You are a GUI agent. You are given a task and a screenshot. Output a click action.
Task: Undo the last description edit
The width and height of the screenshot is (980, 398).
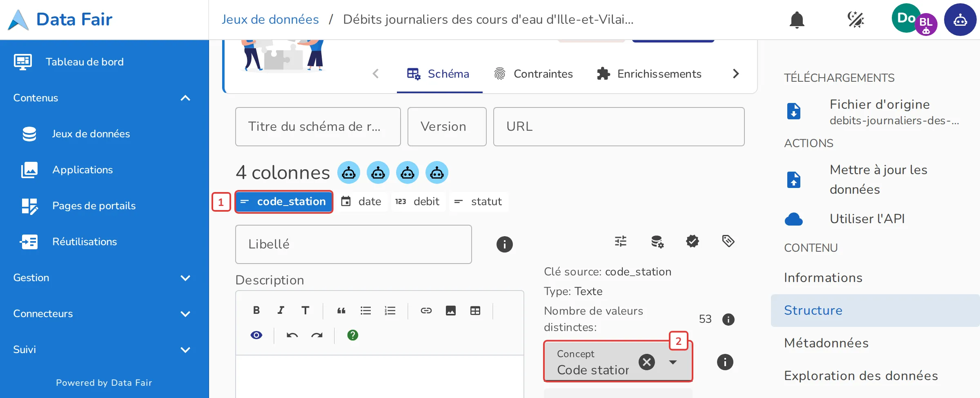tap(292, 335)
